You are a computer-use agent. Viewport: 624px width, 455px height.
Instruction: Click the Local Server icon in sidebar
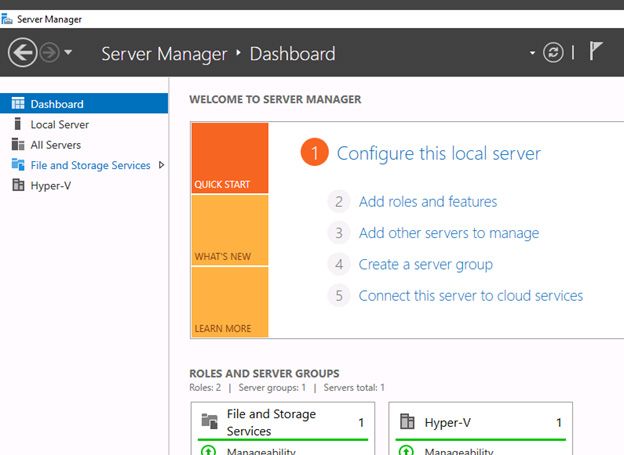pos(18,125)
